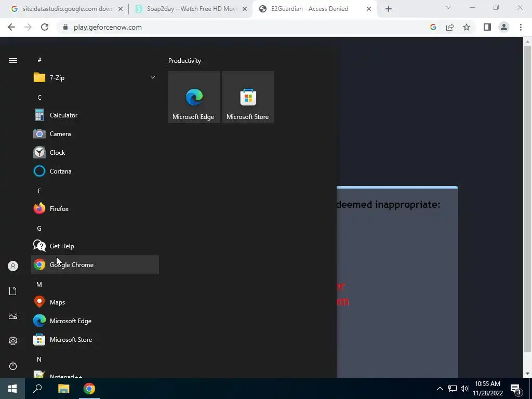Image resolution: width=532 pixels, height=399 pixels.
Task: Click the letter M section header
Action: (39, 284)
